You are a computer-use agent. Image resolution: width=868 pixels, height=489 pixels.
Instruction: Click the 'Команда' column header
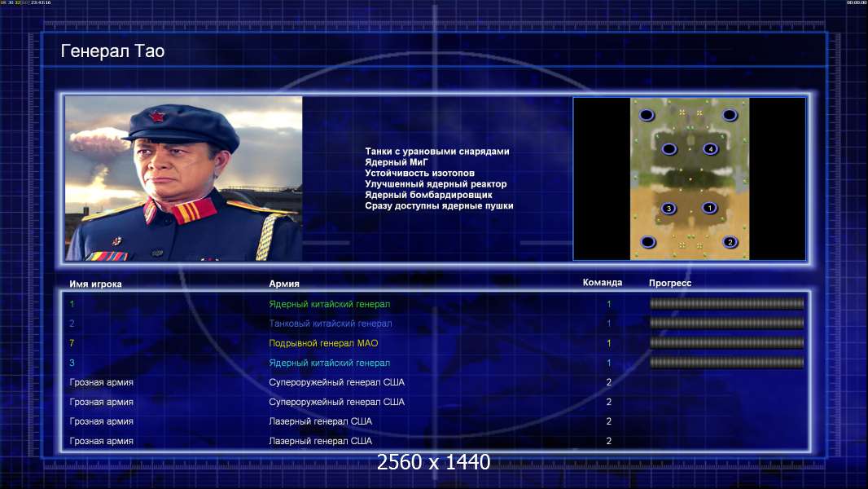[x=603, y=283]
